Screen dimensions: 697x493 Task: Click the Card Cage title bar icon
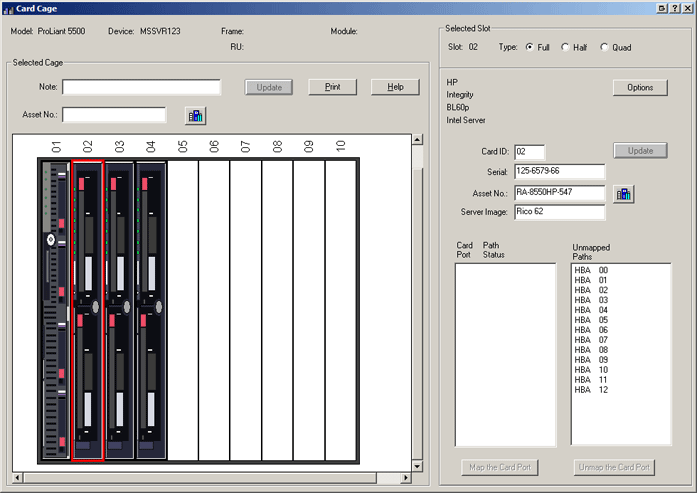[8, 9]
